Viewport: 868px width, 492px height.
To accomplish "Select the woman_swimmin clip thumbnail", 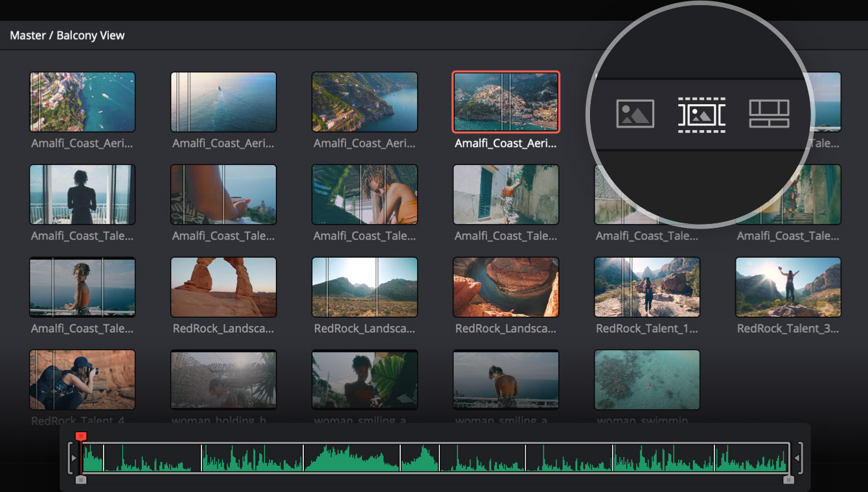I will point(647,380).
